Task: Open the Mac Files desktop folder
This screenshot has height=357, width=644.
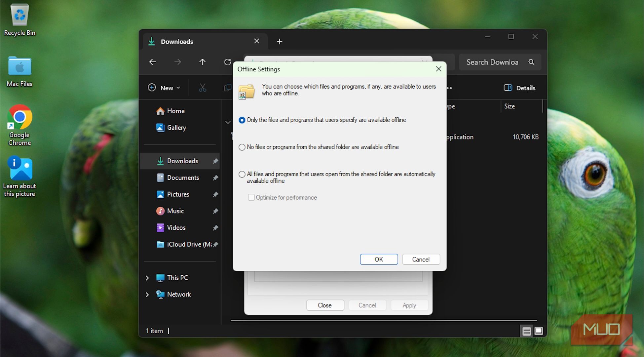Action: [19, 71]
